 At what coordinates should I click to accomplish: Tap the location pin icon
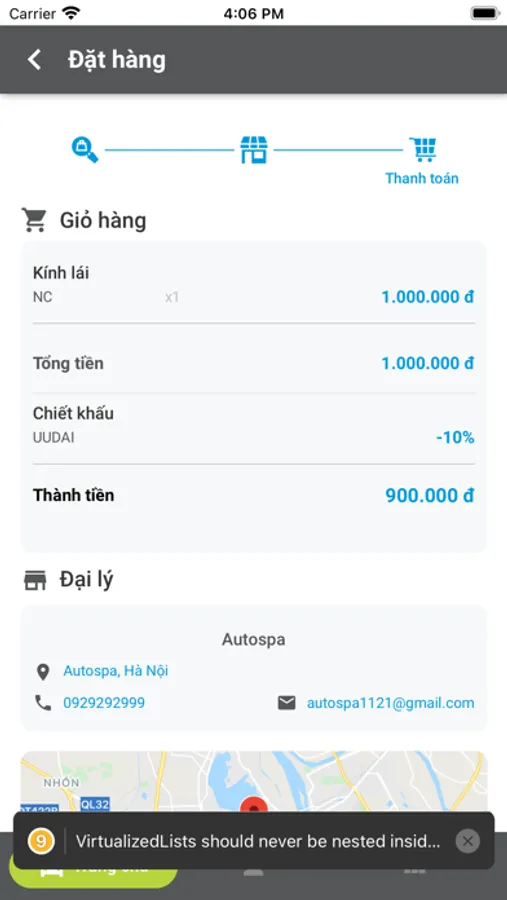pyautogui.click(x=43, y=672)
